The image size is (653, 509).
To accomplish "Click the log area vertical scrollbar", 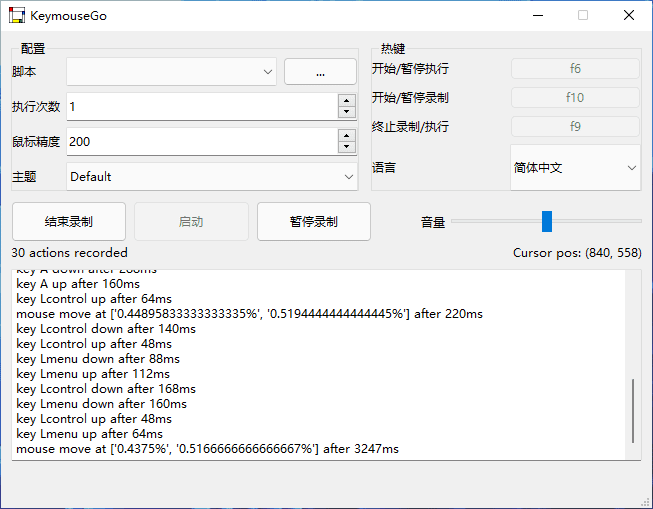I will tap(632, 410).
